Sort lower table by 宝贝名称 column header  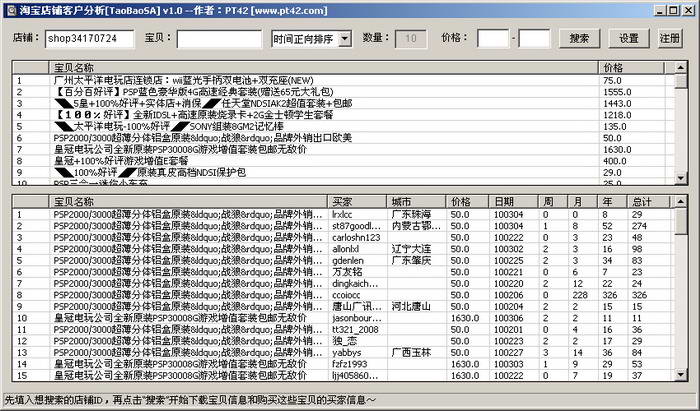(188, 202)
